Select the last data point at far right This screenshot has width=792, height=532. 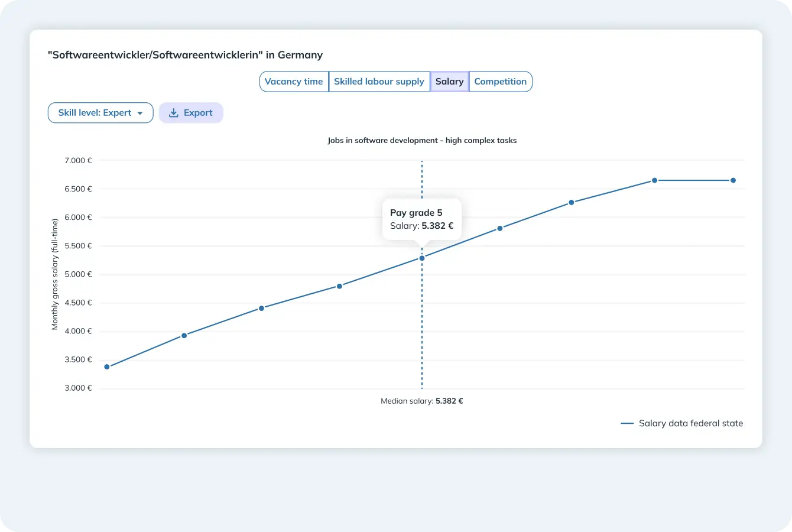coord(733,180)
